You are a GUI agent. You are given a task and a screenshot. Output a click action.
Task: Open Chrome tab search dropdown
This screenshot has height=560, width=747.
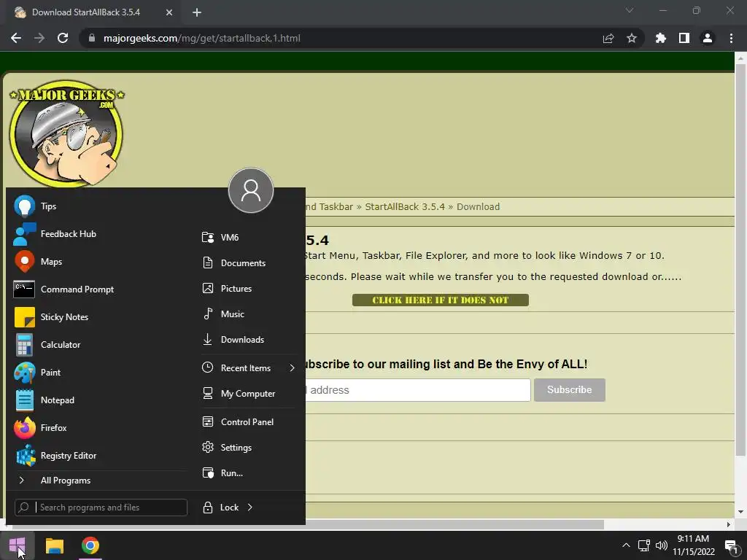[630, 10]
